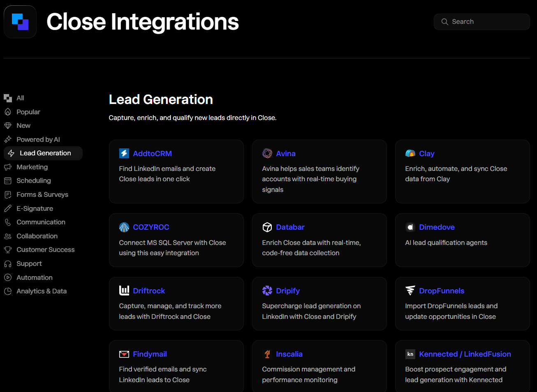The height and width of the screenshot is (392, 537).
Task: Open the Powered by AI category
Action: 38,140
